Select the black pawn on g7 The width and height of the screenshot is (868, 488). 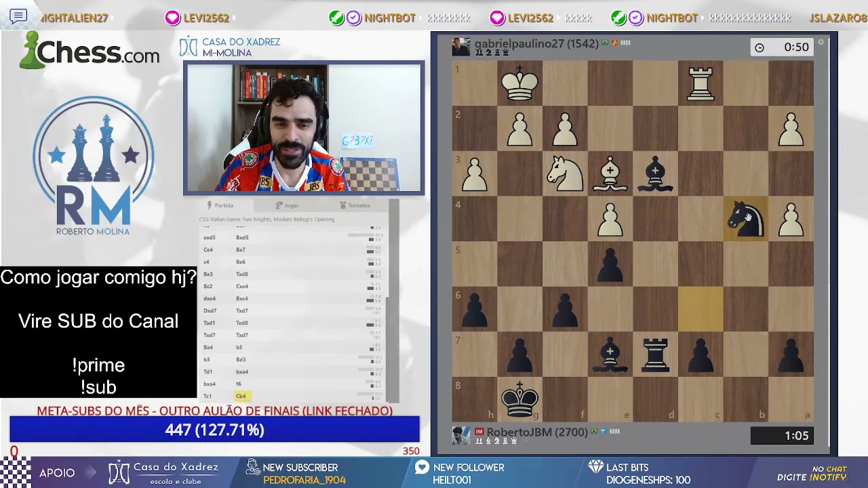519,354
